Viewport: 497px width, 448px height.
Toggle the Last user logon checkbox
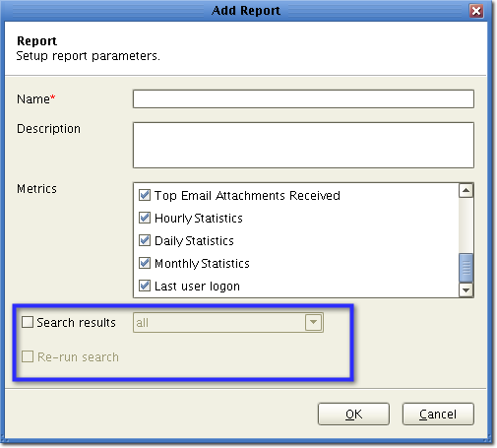145,286
